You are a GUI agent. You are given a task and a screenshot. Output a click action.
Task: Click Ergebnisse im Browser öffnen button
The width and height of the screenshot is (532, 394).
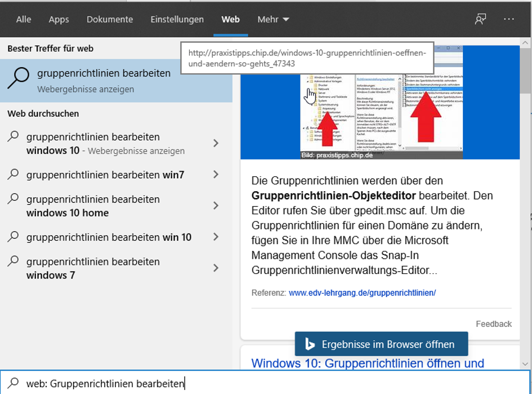[x=381, y=344]
